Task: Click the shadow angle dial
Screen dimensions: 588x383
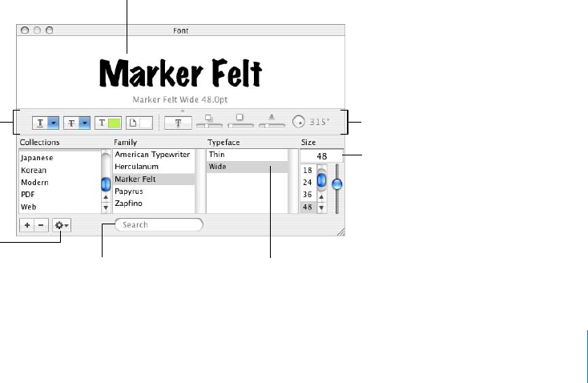Action: point(299,122)
